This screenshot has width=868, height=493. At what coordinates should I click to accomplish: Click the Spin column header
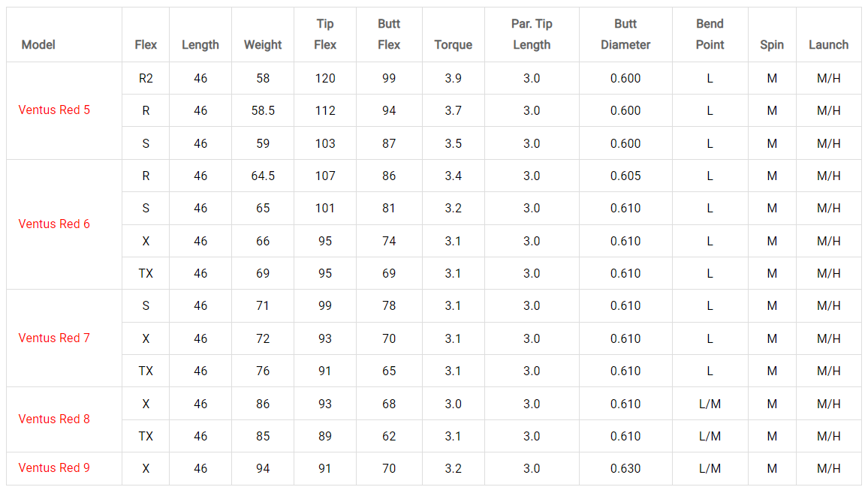pyautogui.click(x=771, y=45)
